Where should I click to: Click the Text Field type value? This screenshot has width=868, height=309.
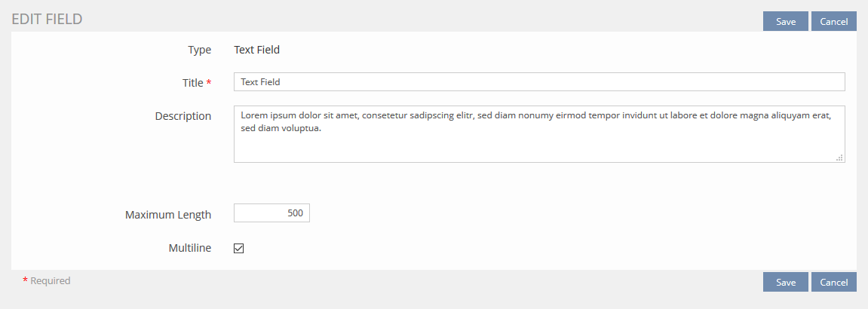256,50
